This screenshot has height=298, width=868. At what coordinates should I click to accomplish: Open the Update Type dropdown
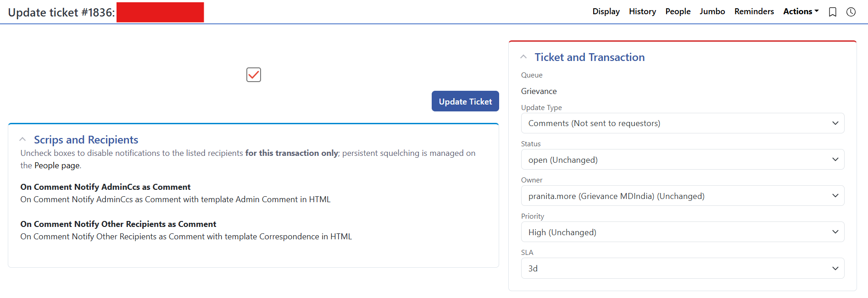tap(682, 123)
